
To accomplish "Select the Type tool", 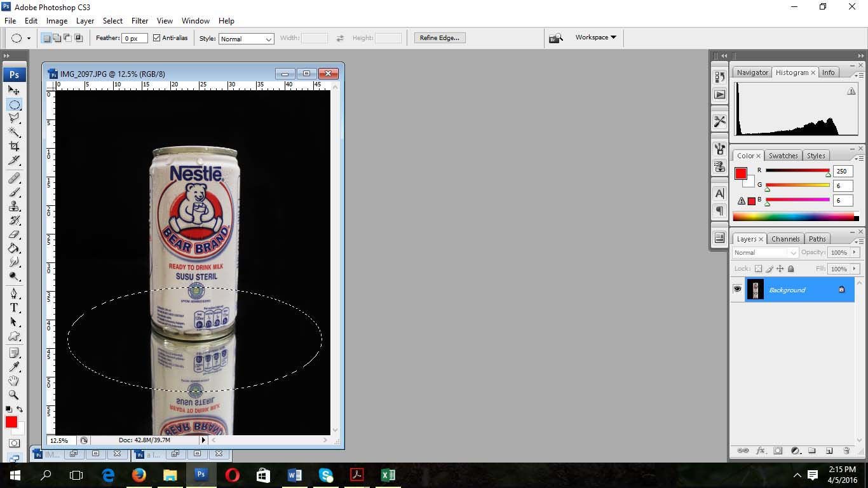I will point(14,308).
